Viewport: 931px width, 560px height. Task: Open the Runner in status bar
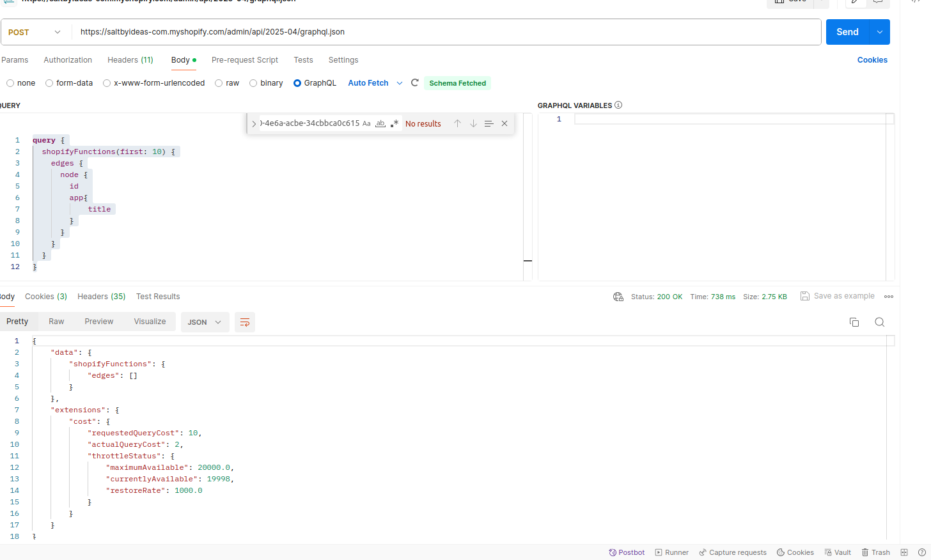671,552
